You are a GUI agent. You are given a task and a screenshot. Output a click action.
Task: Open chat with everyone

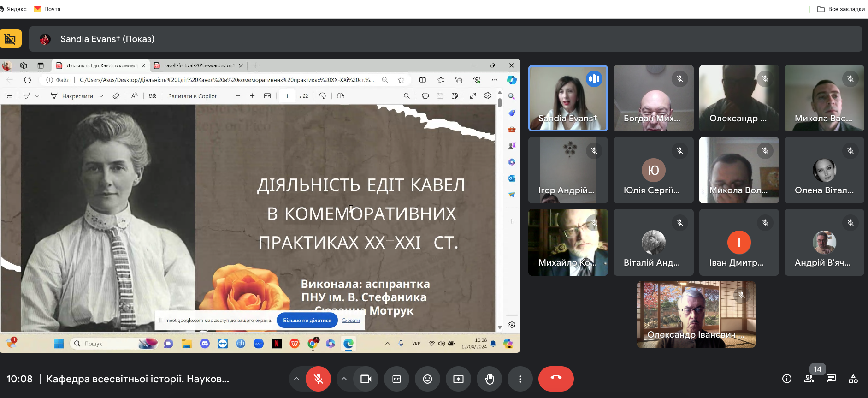[831, 379]
